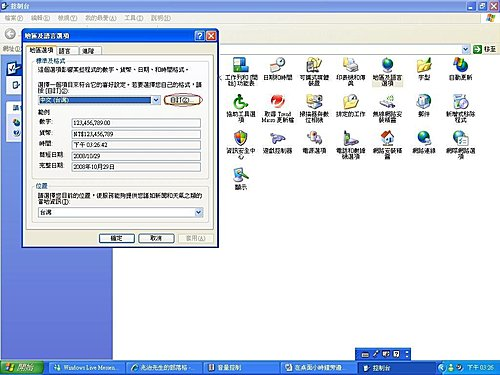Click the Cancel (取消) button

point(156,238)
